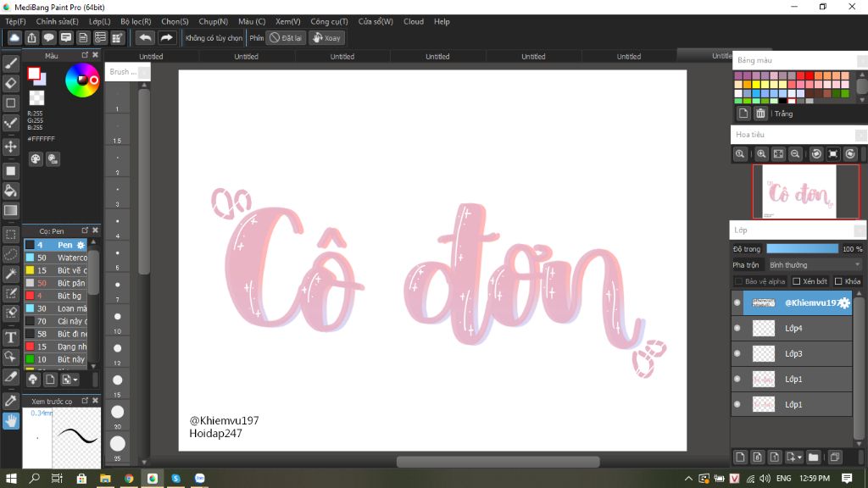Fit canvas to window in Navigator
The height and width of the screenshot is (488, 868).
click(778, 154)
